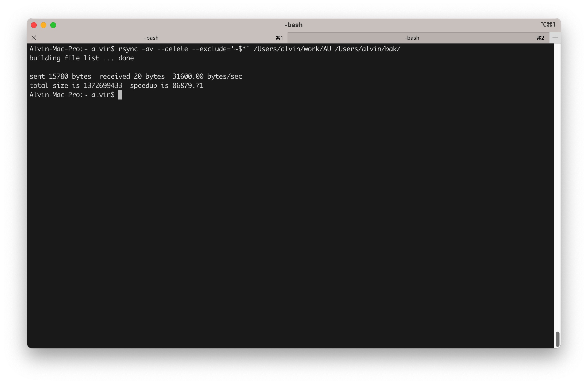Image resolution: width=588 pixels, height=384 pixels.
Task: Click '31600.00 bytes/sec' text
Action: [x=207, y=76]
